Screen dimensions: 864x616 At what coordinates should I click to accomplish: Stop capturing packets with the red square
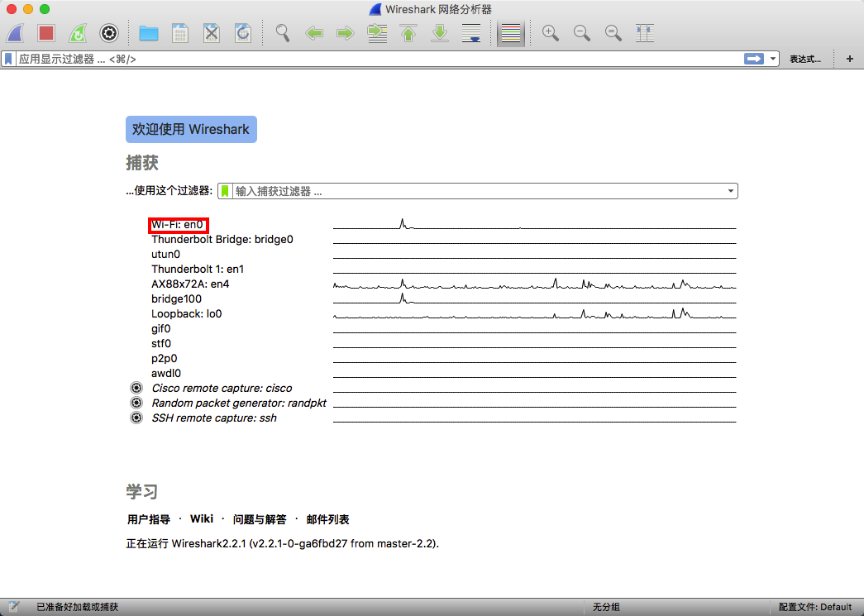(46, 33)
